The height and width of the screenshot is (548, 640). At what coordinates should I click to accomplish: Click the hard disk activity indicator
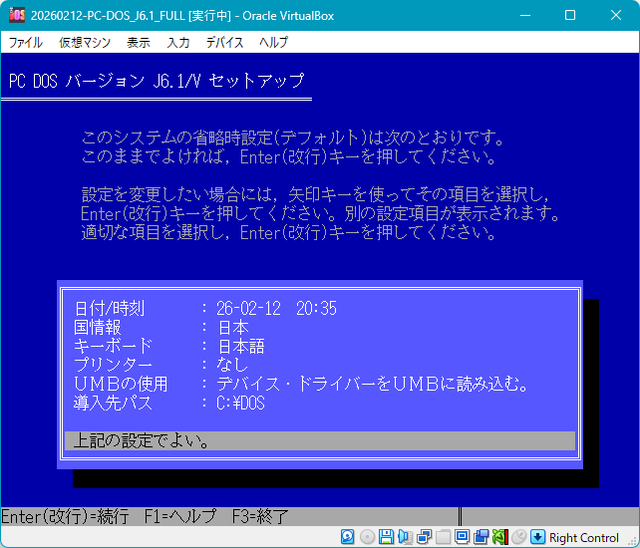[348, 537]
